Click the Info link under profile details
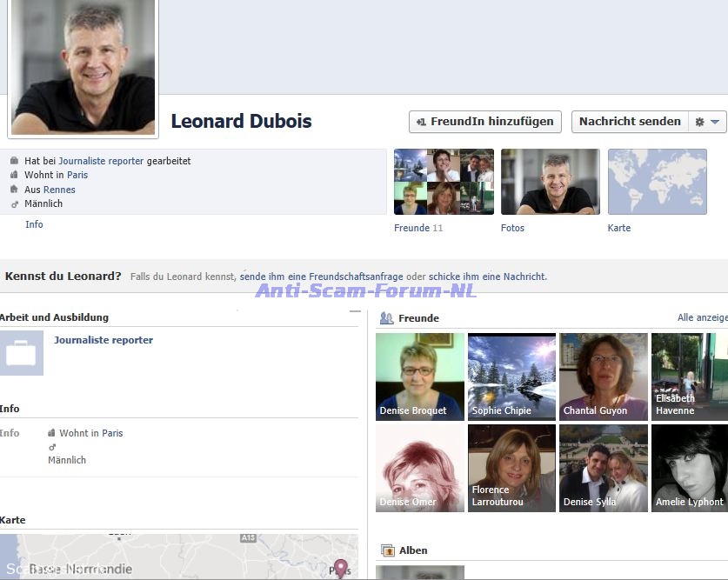Viewport: 728px width, 580px height. [34, 224]
